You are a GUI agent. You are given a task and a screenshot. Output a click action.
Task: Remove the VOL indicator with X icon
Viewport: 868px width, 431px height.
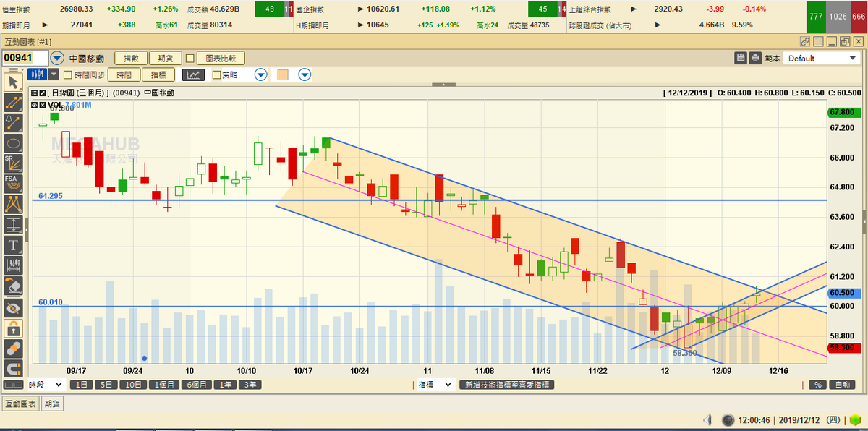pyautogui.click(x=43, y=105)
